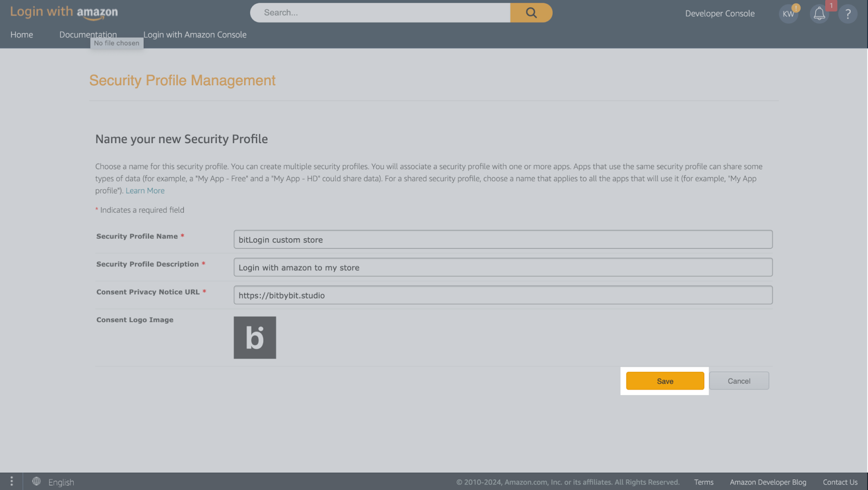Open the three-dot menu in footer
This screenshot has width=868, height=490.
(x=11, y=481)
